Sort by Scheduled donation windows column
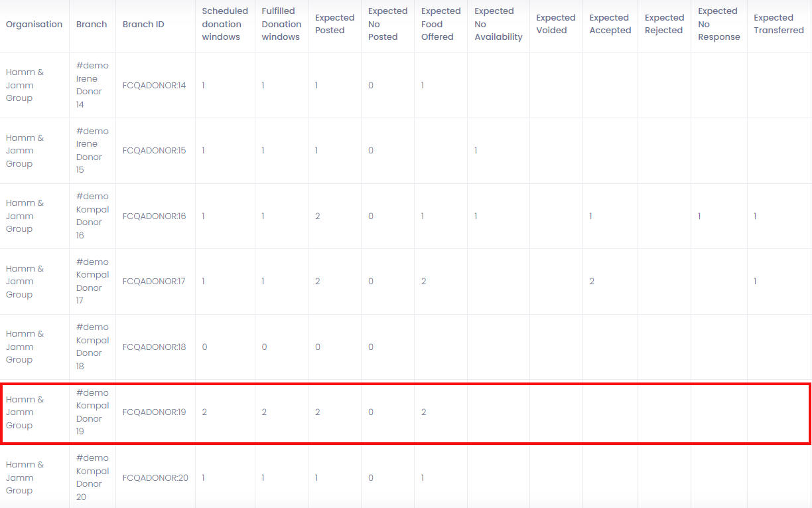 click(225, 25)
